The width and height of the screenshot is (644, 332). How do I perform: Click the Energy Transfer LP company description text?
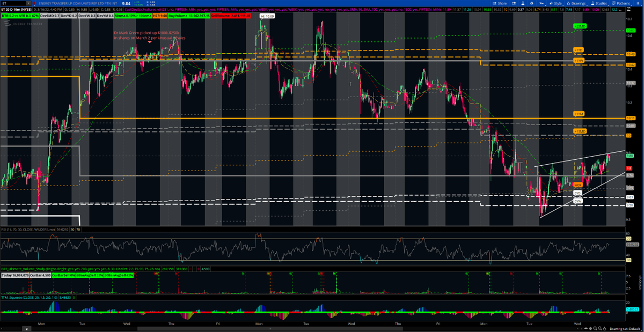77,3
